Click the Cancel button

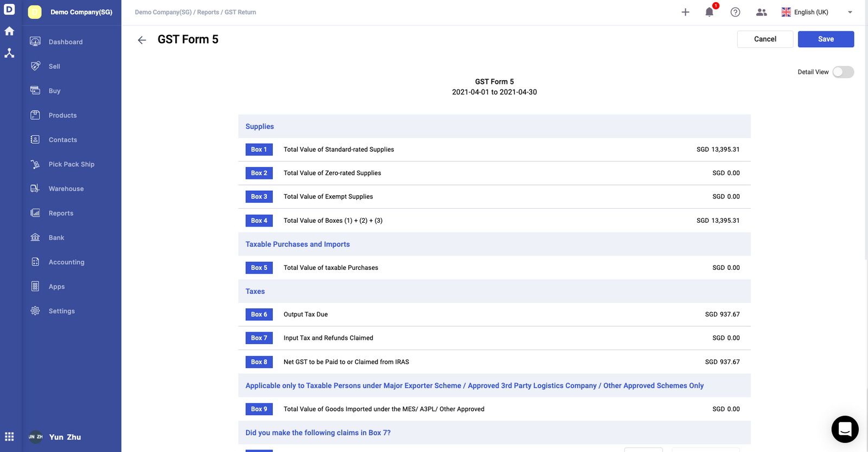pos(765,39)
